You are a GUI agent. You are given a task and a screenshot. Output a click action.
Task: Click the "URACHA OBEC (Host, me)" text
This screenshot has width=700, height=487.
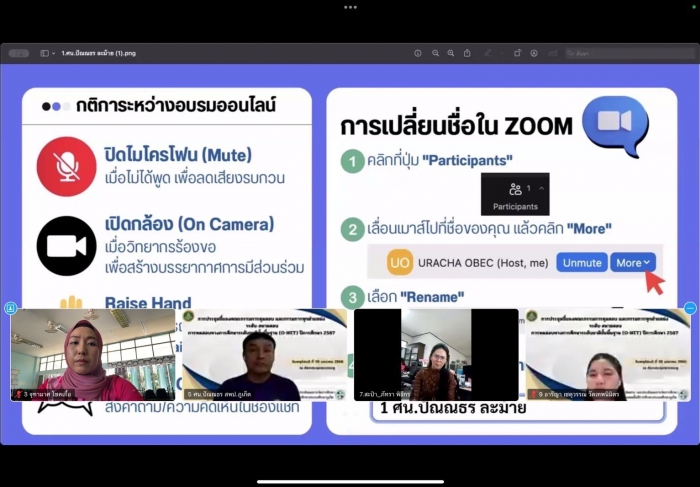pyautogui.click(x=483, y=263)
